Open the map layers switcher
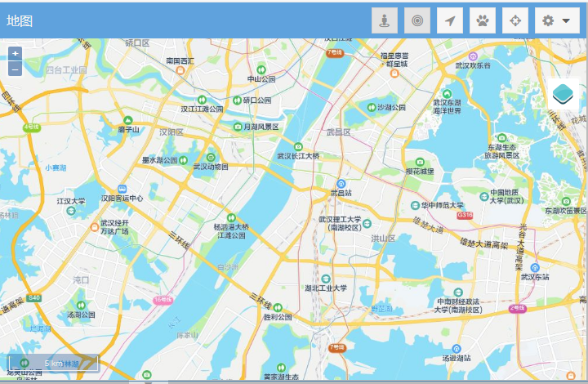Viewport: 588px width, 384px height. point(563,94)
